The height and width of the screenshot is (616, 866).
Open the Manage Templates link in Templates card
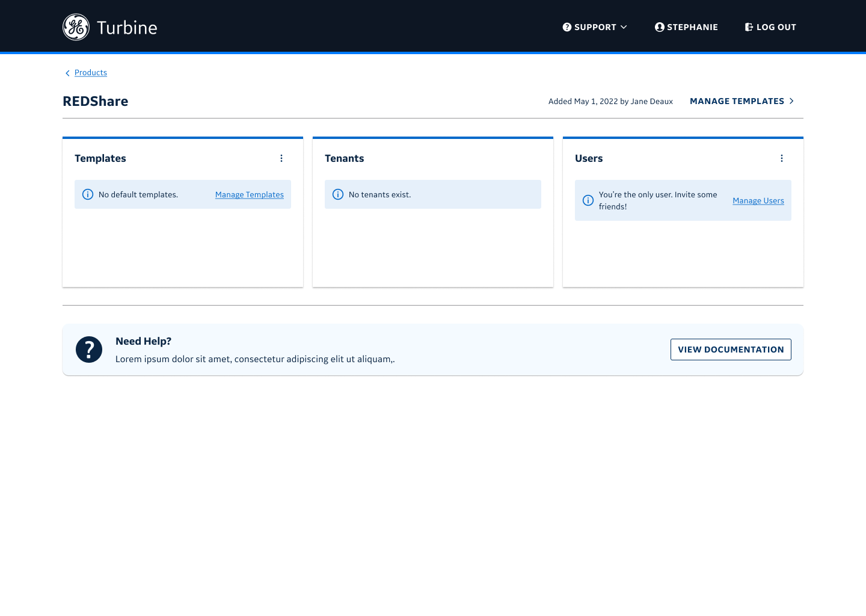pos(249,194)
